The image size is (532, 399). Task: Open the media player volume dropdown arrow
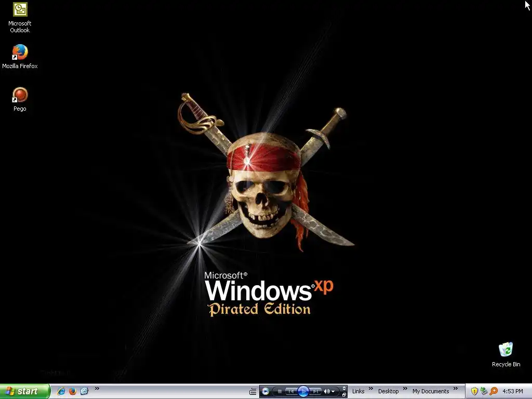point(333,392)
